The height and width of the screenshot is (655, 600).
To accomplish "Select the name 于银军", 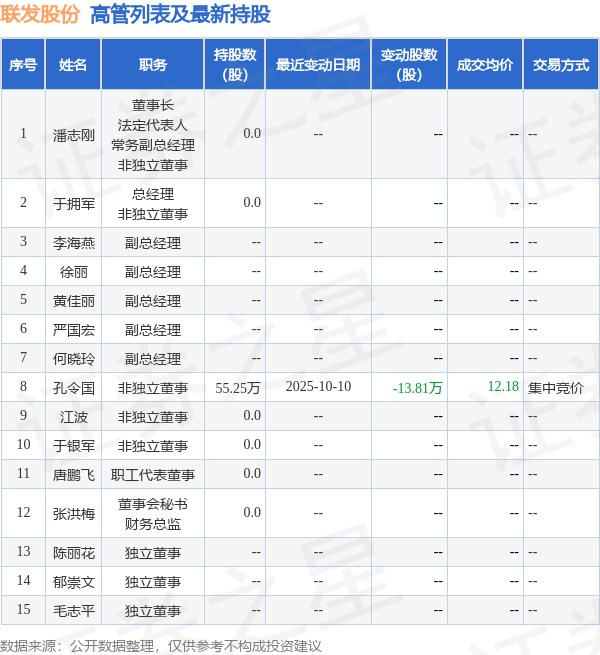I will tap(74, 446).
